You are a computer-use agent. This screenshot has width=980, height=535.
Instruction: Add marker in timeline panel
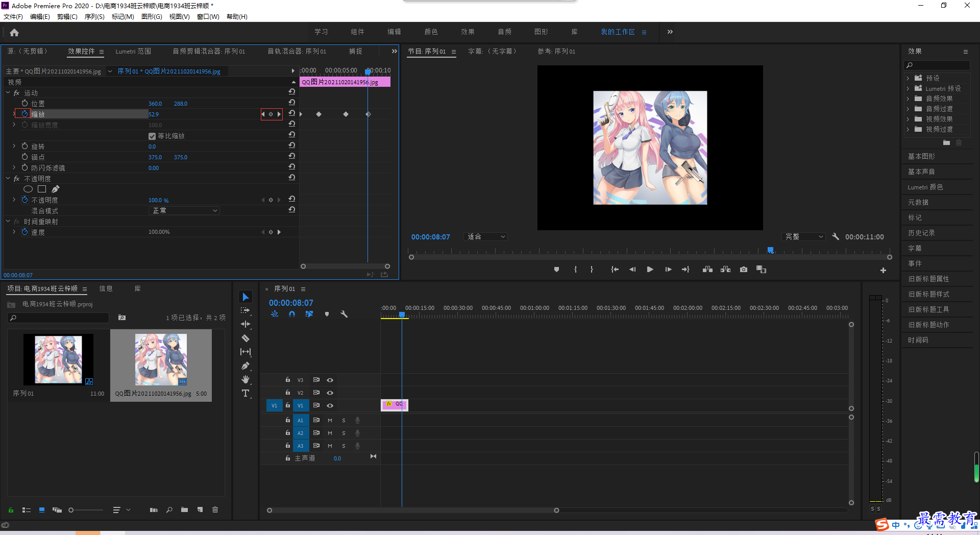(x=327, y=314)
